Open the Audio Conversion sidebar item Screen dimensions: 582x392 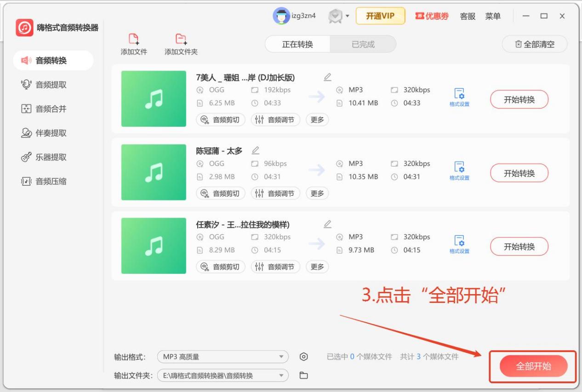[53, 61]
